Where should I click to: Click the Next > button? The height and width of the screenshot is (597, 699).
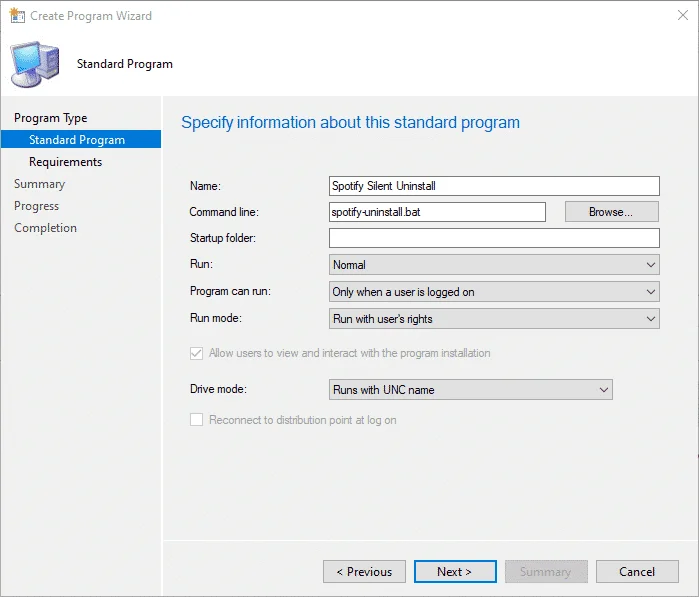[455, 572]
